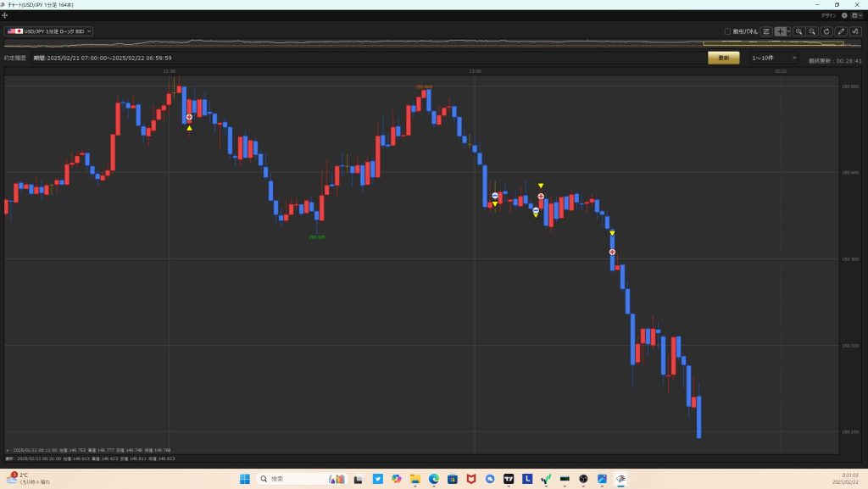868x489 pixels.
Task: Expand the crosshair cursor dropdown arrow
Action: (789, 31)
